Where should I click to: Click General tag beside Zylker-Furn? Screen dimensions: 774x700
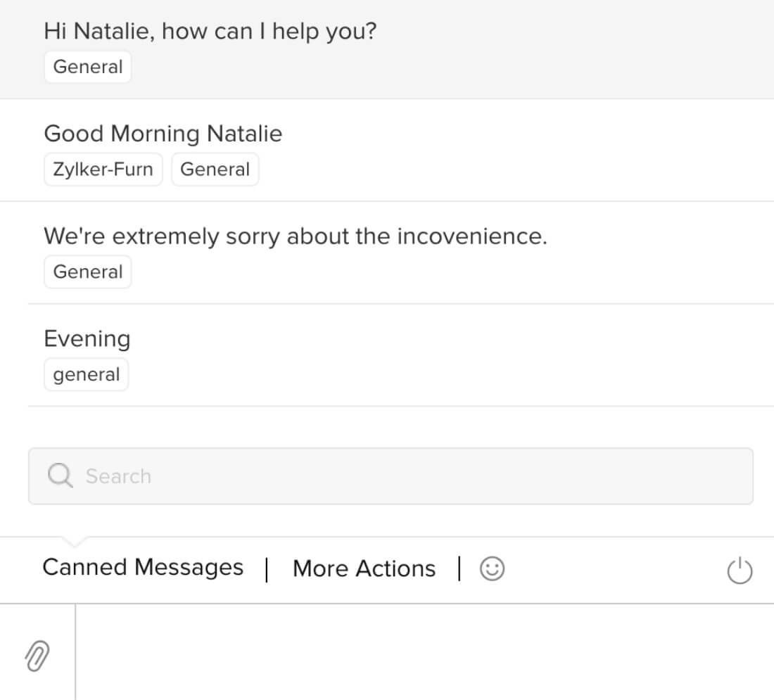point(215,170)
